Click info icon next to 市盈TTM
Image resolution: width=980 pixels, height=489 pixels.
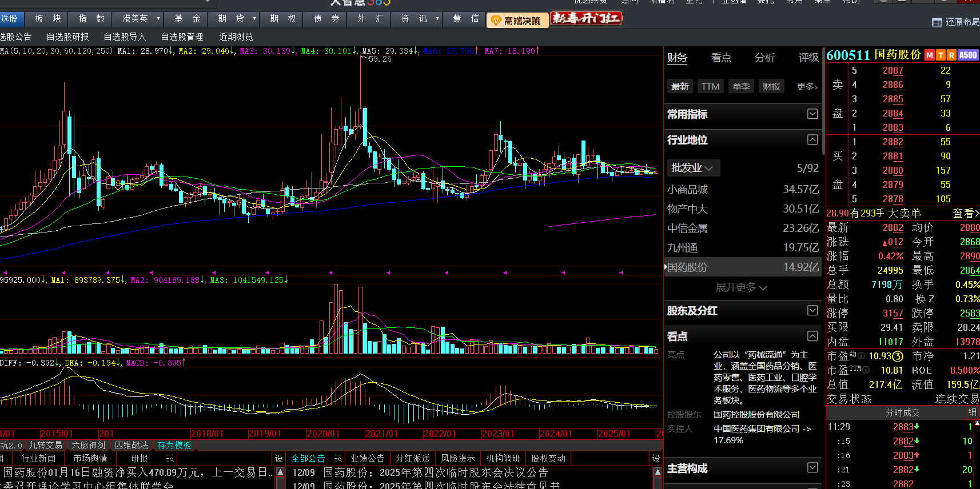coord(866,370)
